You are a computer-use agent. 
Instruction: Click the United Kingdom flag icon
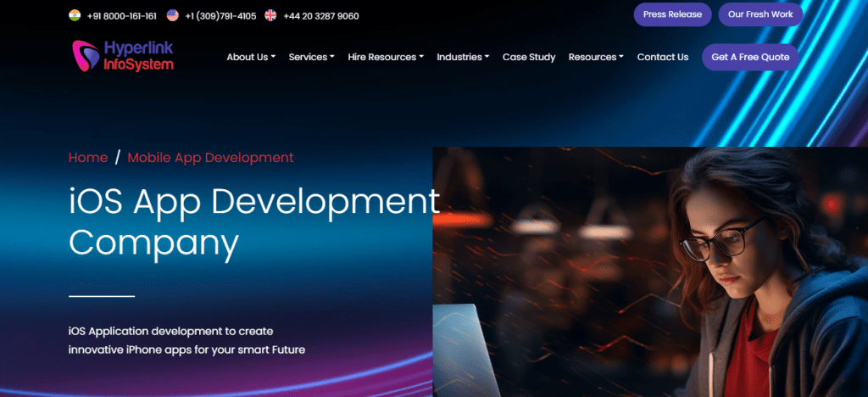270,15
